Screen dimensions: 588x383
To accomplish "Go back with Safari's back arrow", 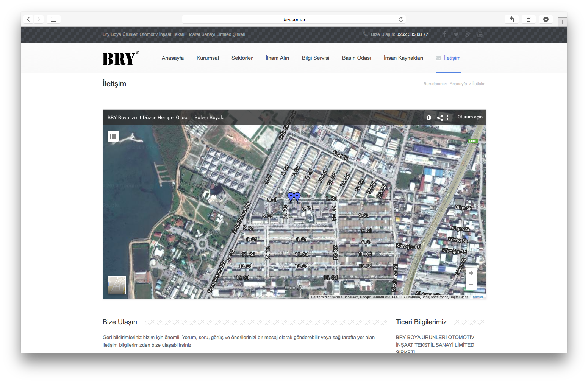I will pos(28,19).
